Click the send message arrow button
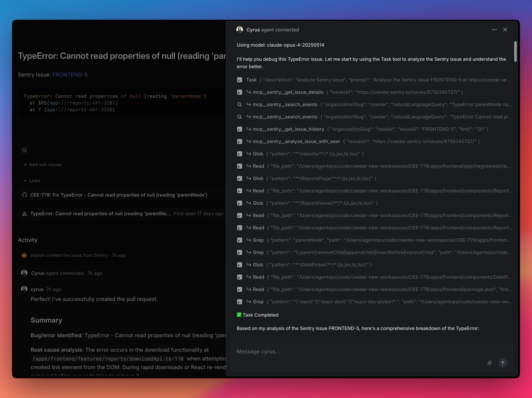Image resolution: width=532 pixels, height=398 pixels. (503, 363)
